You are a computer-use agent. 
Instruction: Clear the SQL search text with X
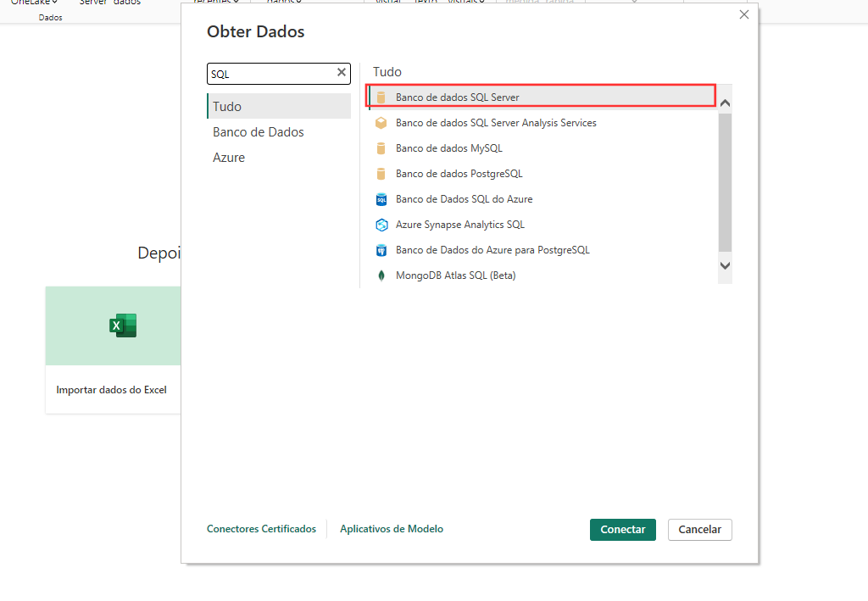tap(342, 73)
